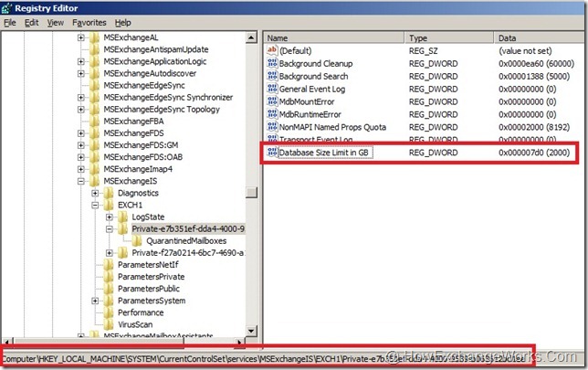Select the Private-e7b351ef-dda4 key

188,229
